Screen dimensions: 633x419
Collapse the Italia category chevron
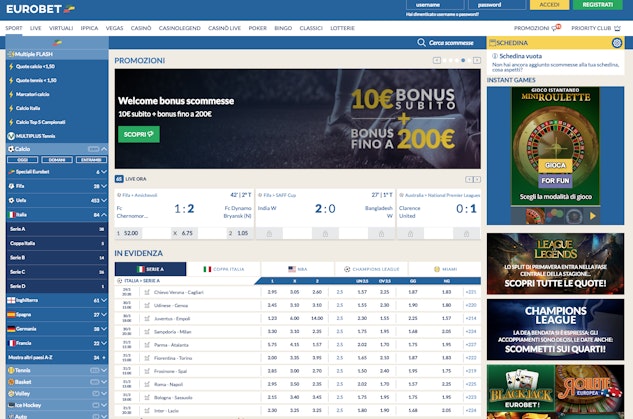coord(104,215)
